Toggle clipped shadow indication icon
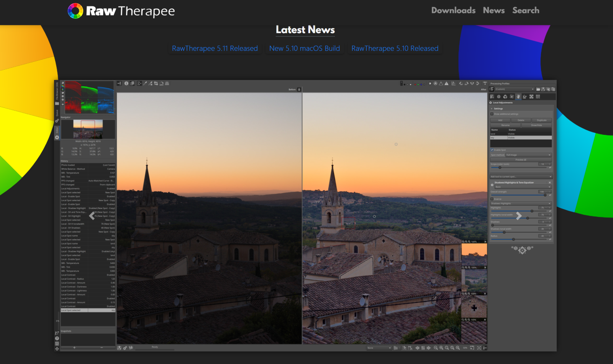This screenshot has width=613, height=364. click(441, 83)
